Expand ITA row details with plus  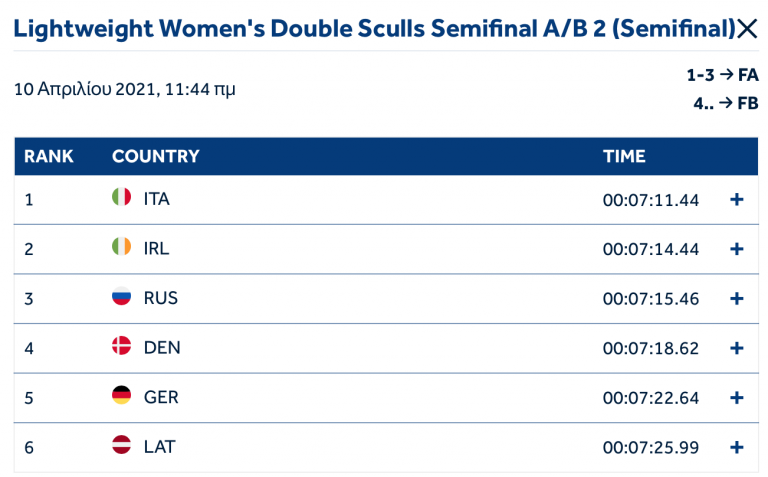(x=737, y=199)
